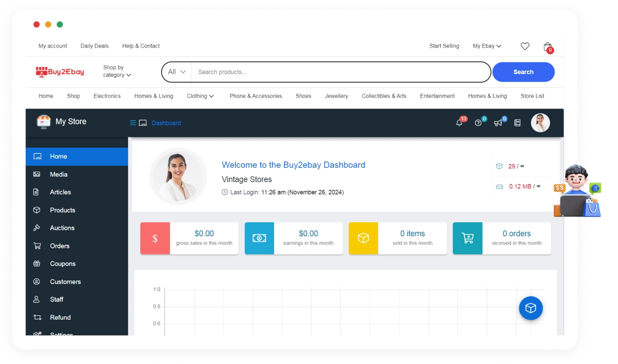The height and width of the screenshot is (364, 618).
Task: Click the Articles document icon
Action: pos(36,192)
